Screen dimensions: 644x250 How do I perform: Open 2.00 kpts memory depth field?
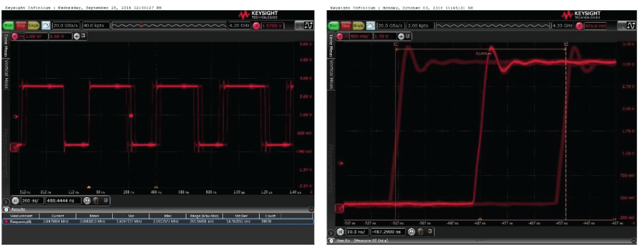click(x=420, y=25)
